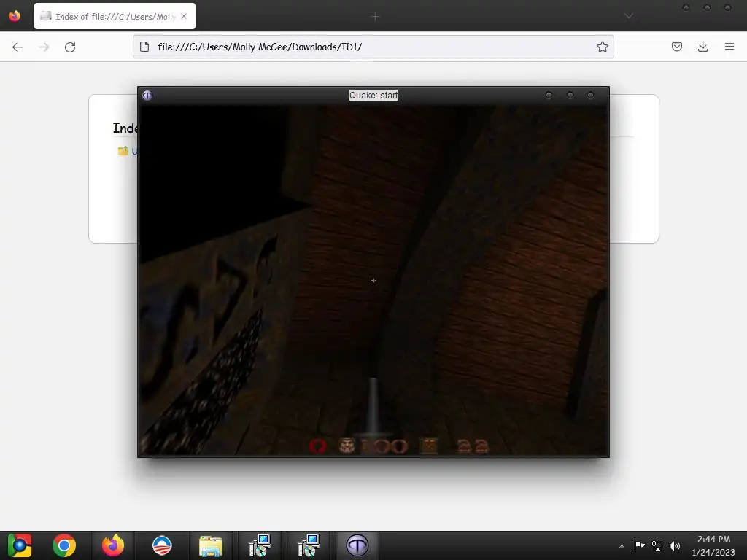747x560 pixels.
Task: Click the shells ammo icon in Quake HUD
Action: [429, 446]
